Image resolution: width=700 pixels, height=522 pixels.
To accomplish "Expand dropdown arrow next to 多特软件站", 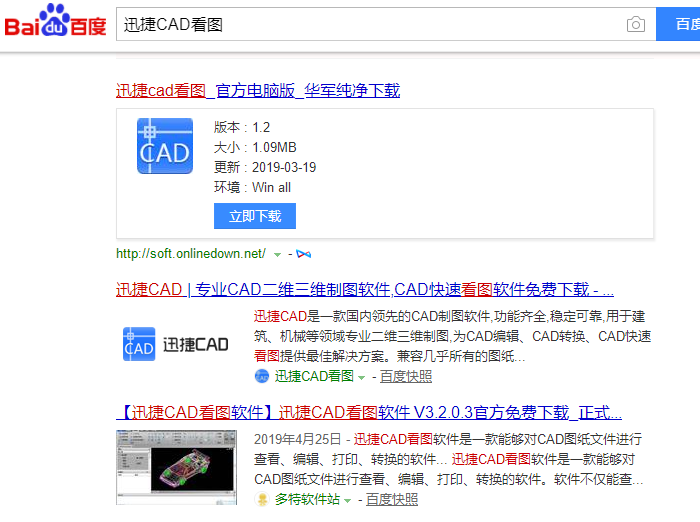I will pyautogui.click(x=347, y=501).
